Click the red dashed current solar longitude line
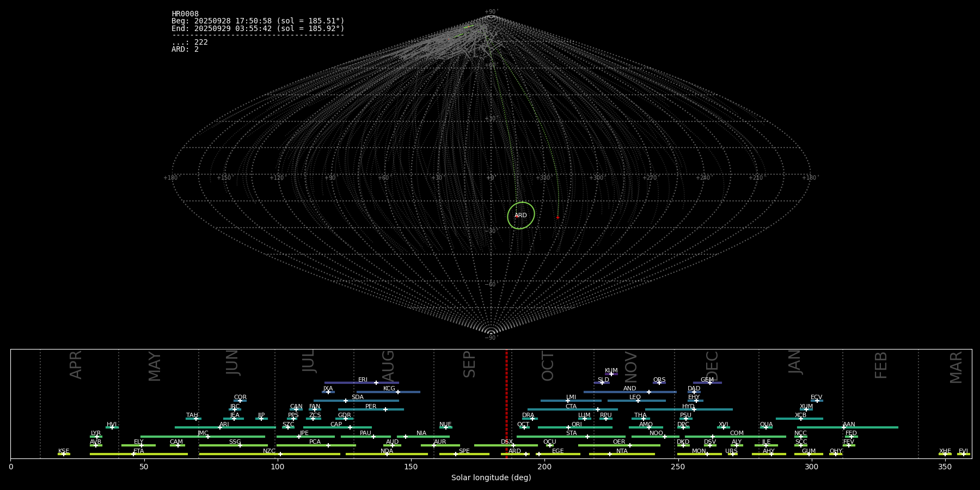This screenshot has height=490, width=980. (x=506, y=403)
